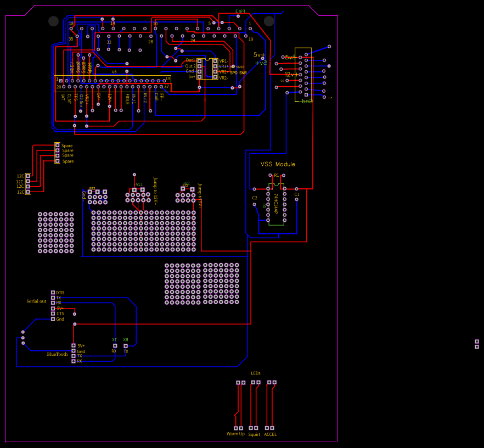Click the ACCEL label text
484x448 pixels.
click(x=270, y=434)
